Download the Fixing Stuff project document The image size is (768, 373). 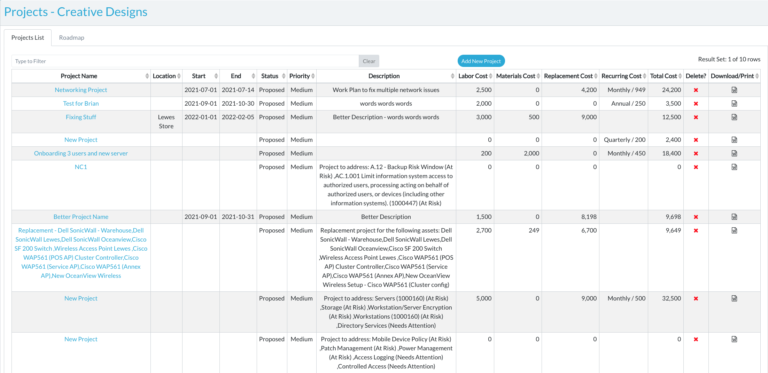click(x=734, y=117)
